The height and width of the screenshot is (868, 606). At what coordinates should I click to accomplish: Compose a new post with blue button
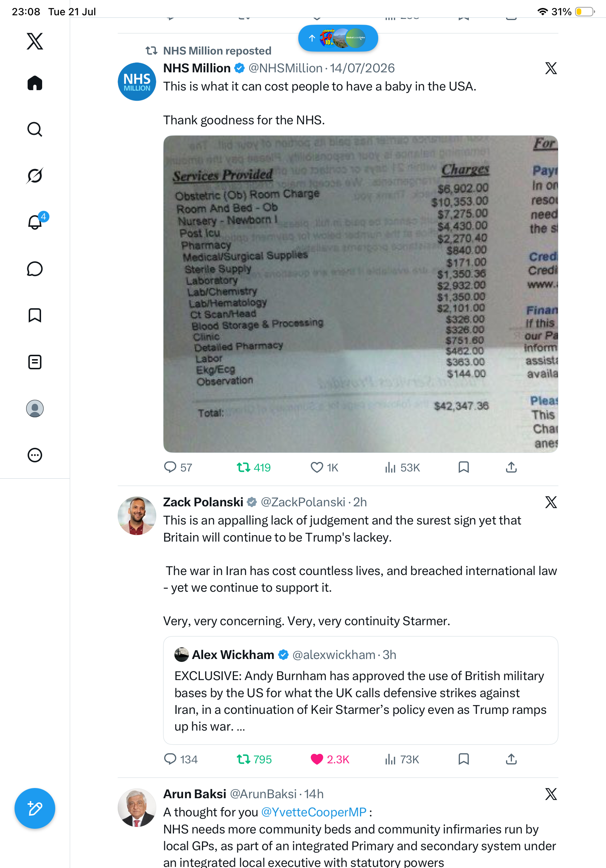35,808
